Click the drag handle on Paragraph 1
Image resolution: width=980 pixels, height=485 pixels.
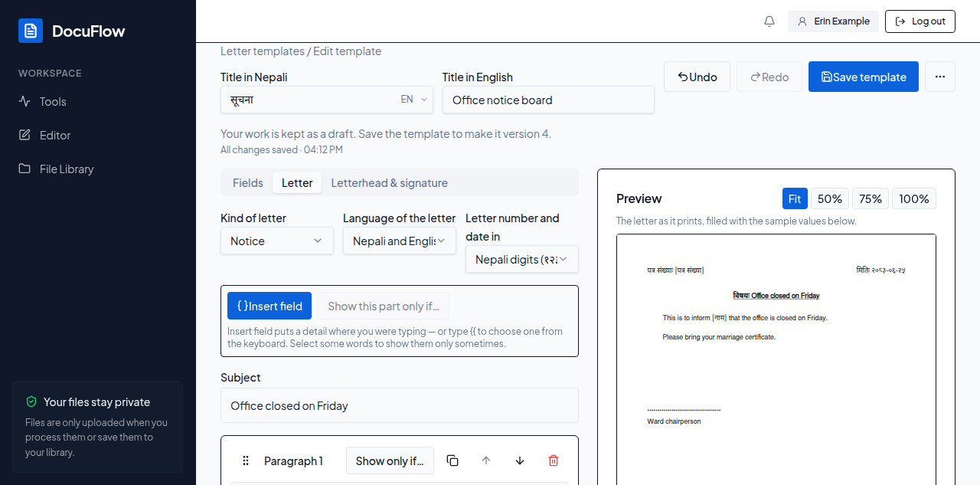tap(246, 460)
